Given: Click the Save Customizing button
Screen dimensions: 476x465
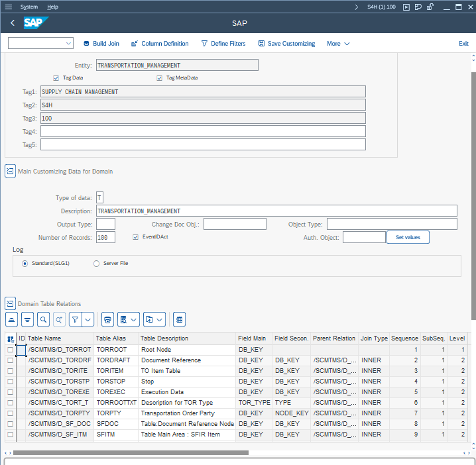Looking at the screenshot, I should point(286,44).
